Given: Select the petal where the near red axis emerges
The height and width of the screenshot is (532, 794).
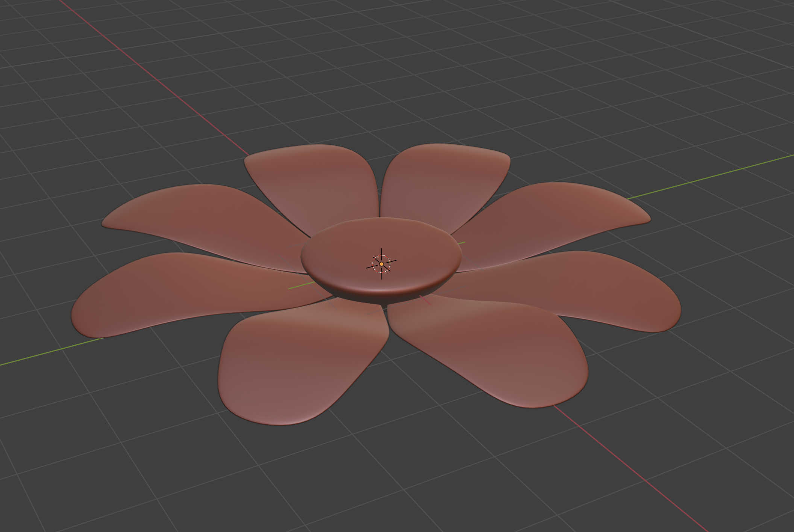Looking at the screenshot, I should (488, 351).
